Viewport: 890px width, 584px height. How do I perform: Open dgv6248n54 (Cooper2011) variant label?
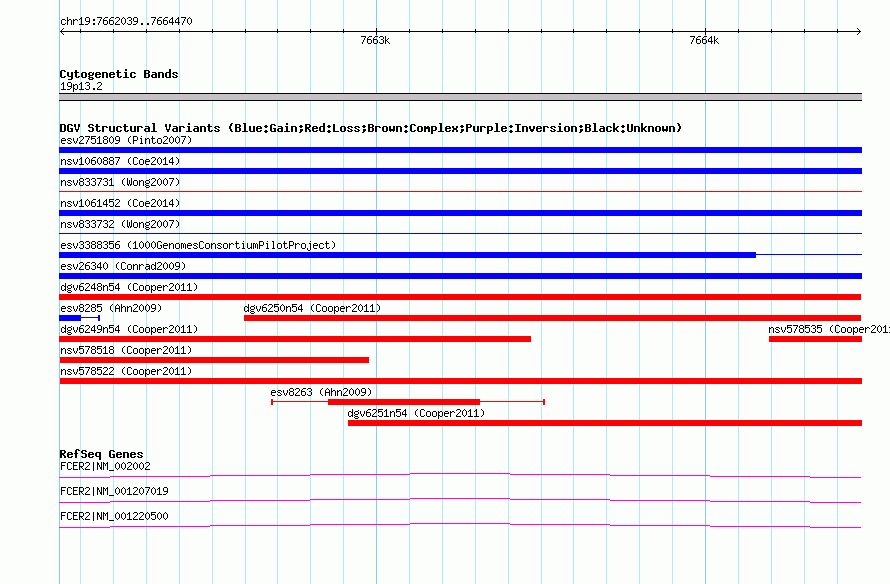[x=129, y=287]
